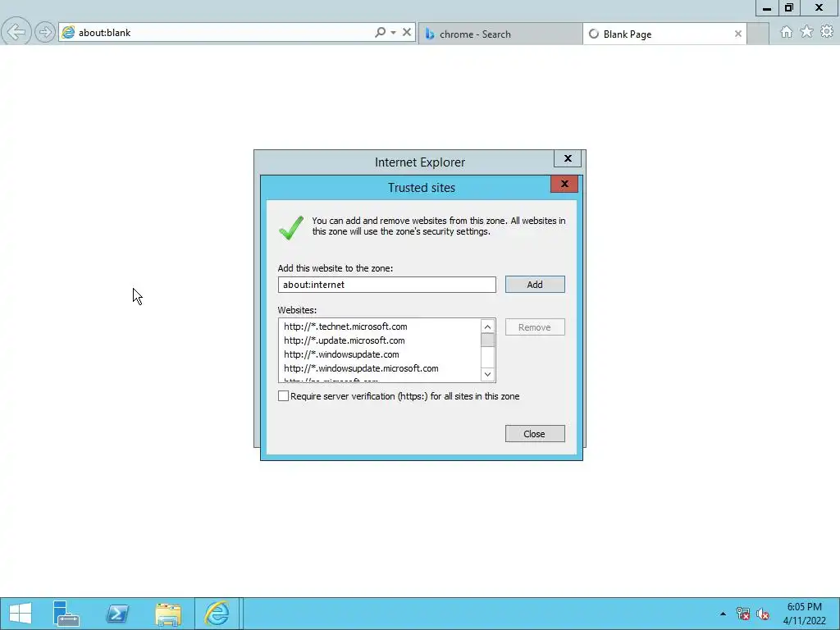Open the address bar autocomplete dropdown arrow

coord(393,33)
